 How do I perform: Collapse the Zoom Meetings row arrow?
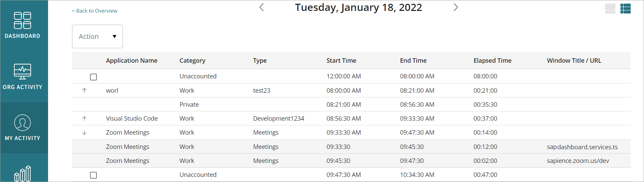(85, 133)
